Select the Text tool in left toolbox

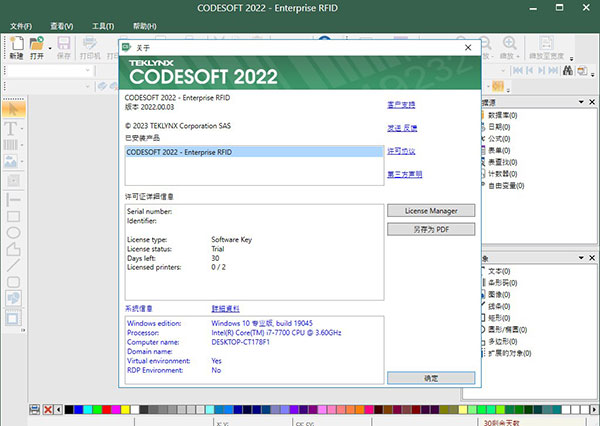tap(13, 129)
